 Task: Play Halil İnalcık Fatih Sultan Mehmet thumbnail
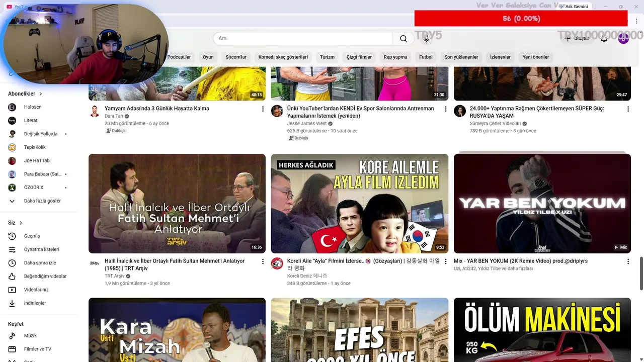point(177,204)
